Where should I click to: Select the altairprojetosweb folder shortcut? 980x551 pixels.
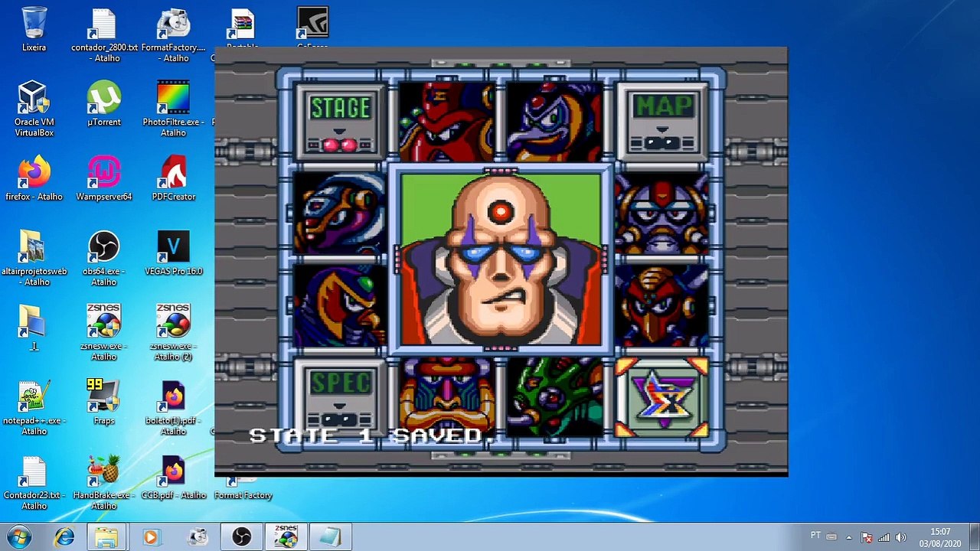pyautogui.click(x=34, y=258)
